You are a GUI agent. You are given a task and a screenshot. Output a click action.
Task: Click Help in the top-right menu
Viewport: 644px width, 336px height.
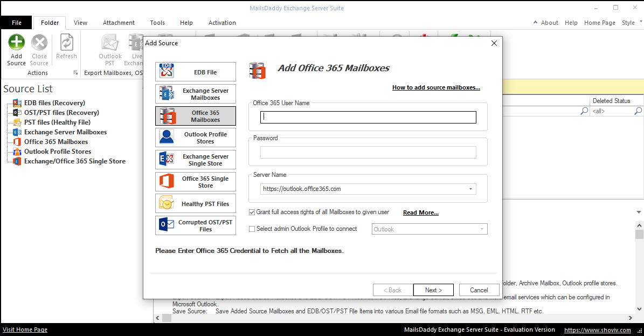coord(571,23)
